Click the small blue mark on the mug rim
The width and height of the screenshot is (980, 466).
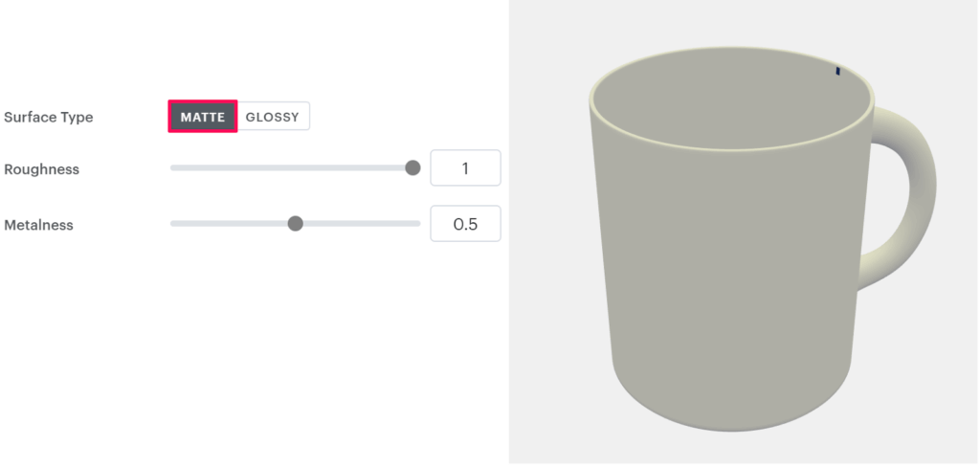(838, 71)
